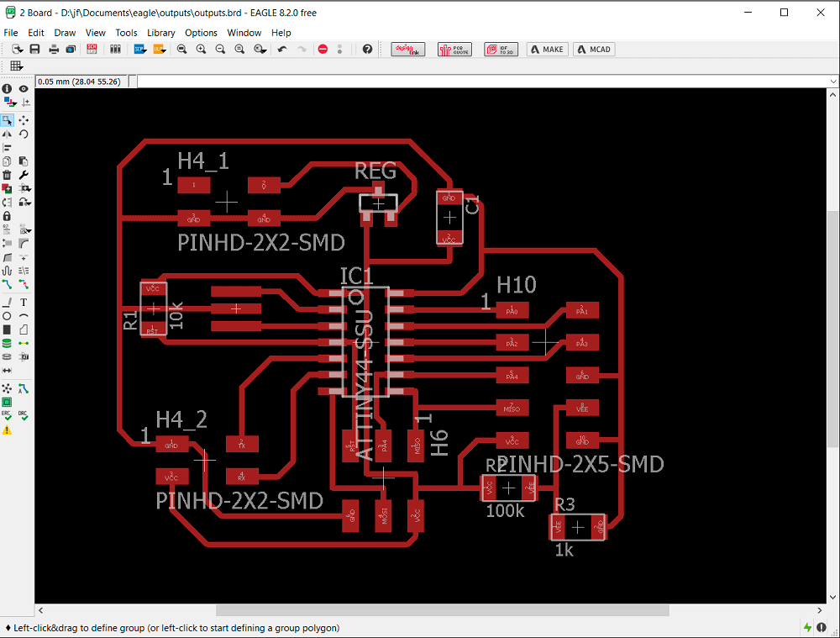The height and width of the screenshot is (638, 840).
Task: Run the DRC check
Action: point(24,416)
